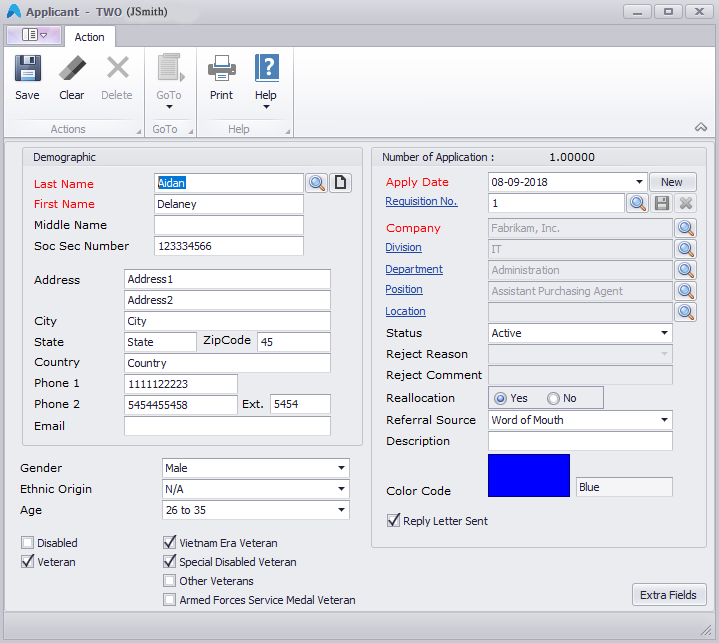Check Armed Forces Service Medal Veteran
This screenshot has width=719, height=643.
coord(170,599)
